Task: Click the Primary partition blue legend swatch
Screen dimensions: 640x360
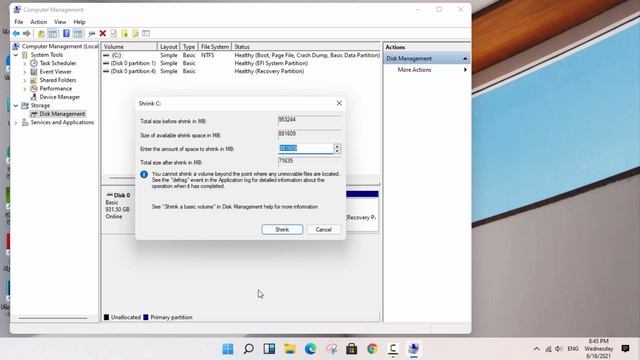Action: pyautogui.click(x=146, y=317)
